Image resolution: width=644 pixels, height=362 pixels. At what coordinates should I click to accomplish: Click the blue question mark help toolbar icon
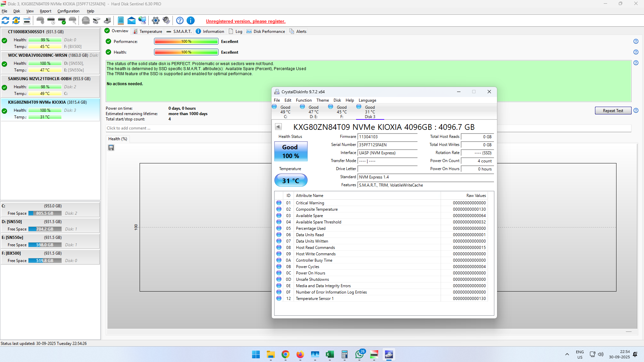pos(180,21)
